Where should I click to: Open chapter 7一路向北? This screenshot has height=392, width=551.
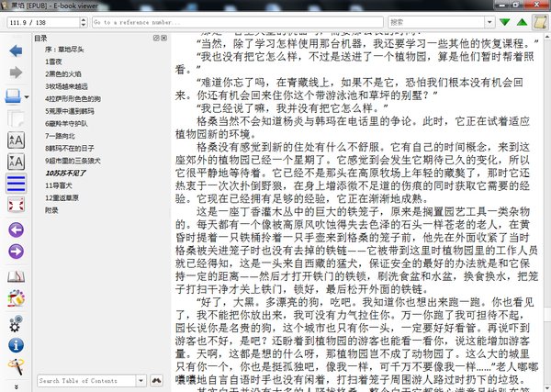click(60, 136)
